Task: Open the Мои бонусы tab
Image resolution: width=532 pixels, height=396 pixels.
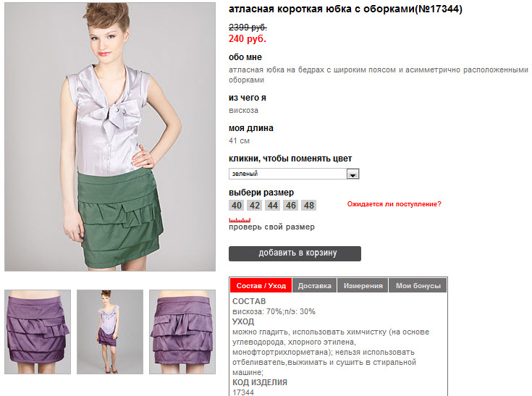Action: point(418,286)
